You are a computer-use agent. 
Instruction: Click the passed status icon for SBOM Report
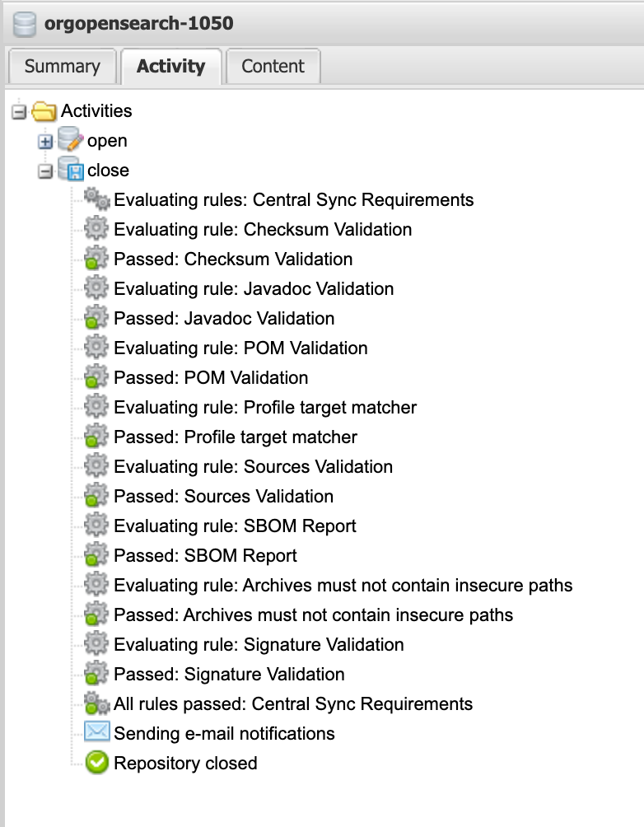(98, 555)
